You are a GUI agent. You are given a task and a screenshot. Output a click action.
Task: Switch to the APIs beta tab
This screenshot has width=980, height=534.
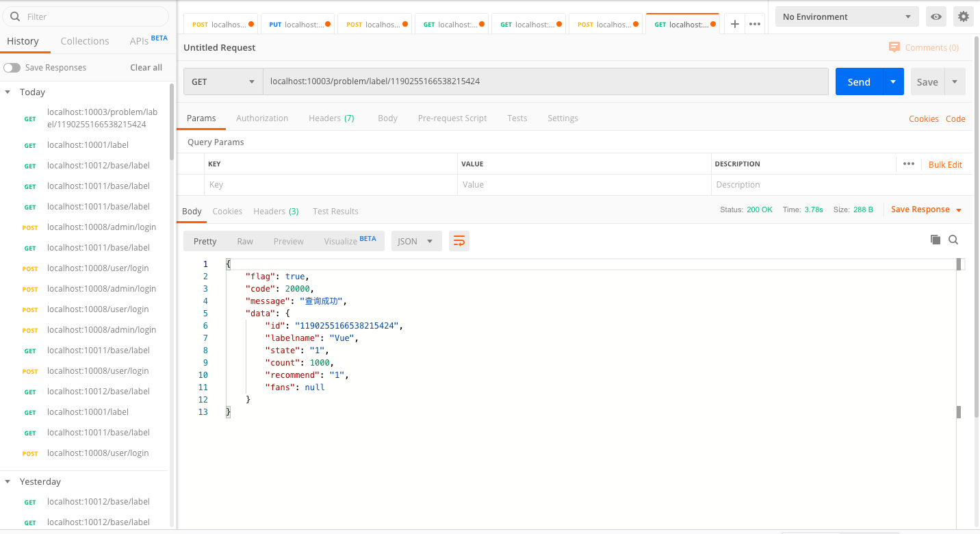point(149,40)
